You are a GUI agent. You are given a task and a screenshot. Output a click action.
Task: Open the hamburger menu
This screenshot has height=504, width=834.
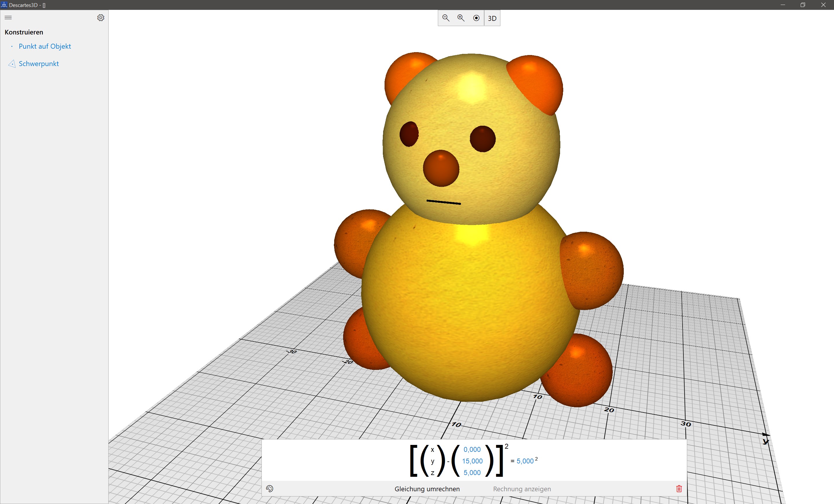coord(8,18)
